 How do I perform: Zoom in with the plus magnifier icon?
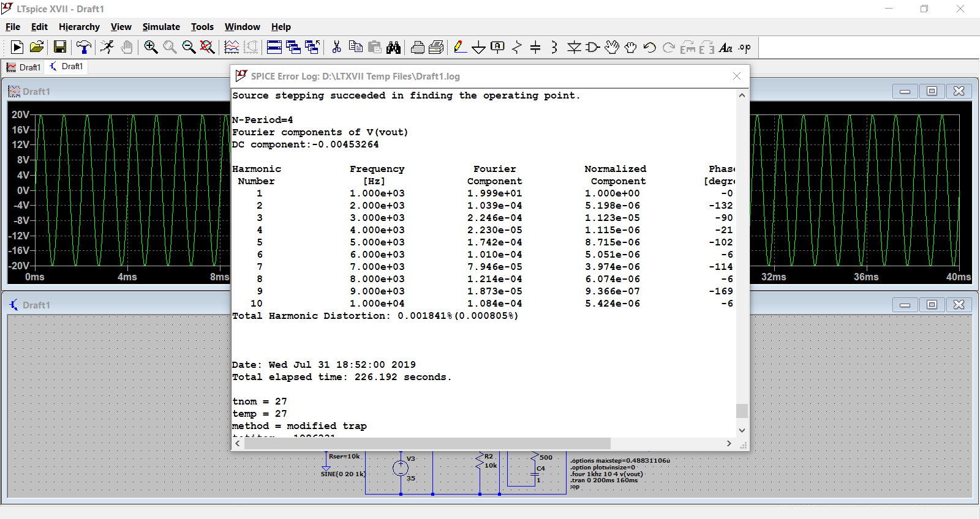151,47
